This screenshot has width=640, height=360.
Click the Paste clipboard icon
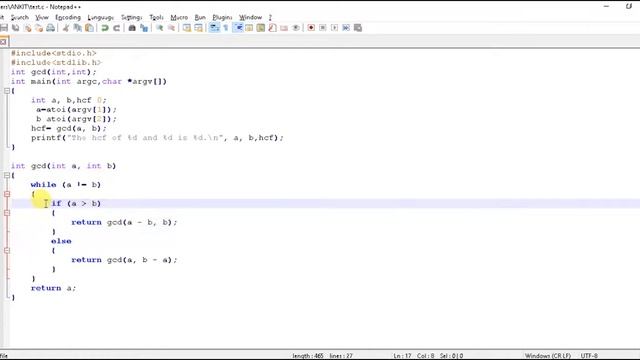(x=89, y=28)
